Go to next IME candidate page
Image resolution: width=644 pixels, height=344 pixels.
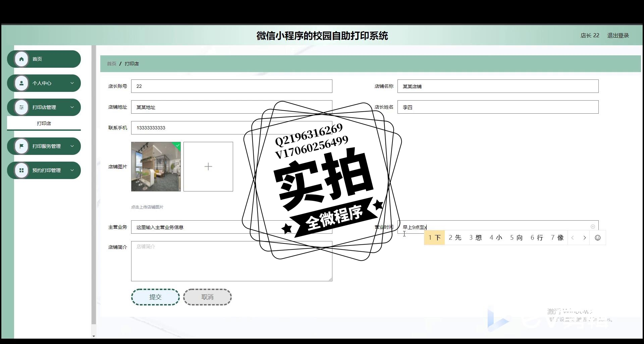pyautogui.click(x=584, y=238)
